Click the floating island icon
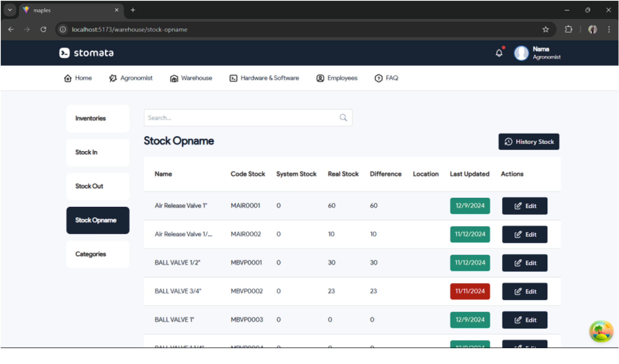Screen dimensions: 619x364 [601, 331]
